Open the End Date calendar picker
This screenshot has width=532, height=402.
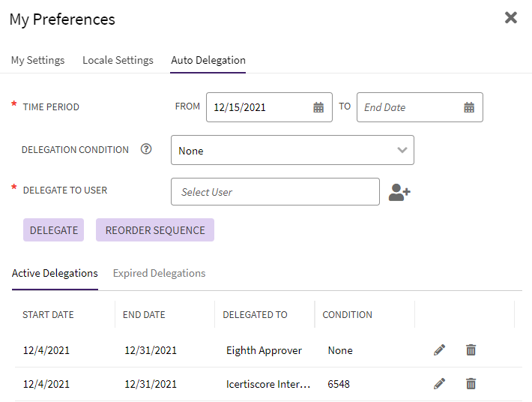coord(469,107)
